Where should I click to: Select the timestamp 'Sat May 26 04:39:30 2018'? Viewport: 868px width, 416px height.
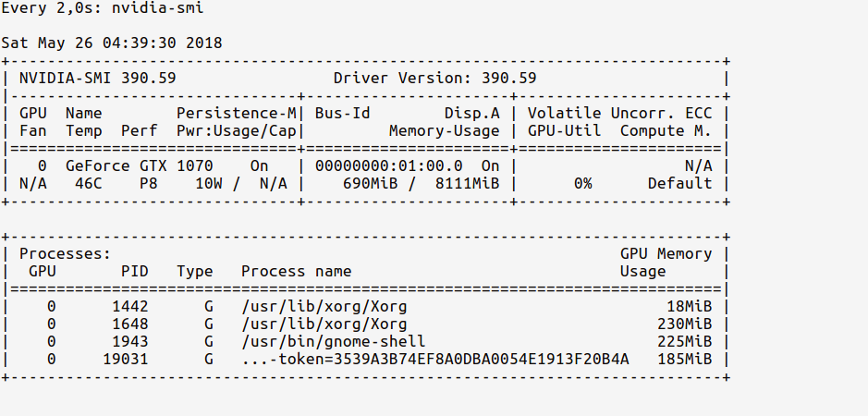pos(112,43)
